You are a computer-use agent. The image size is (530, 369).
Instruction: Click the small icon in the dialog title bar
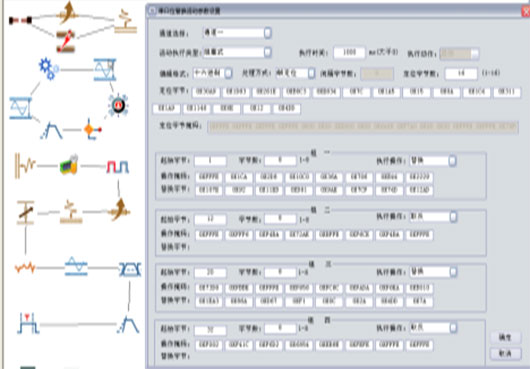152,10
